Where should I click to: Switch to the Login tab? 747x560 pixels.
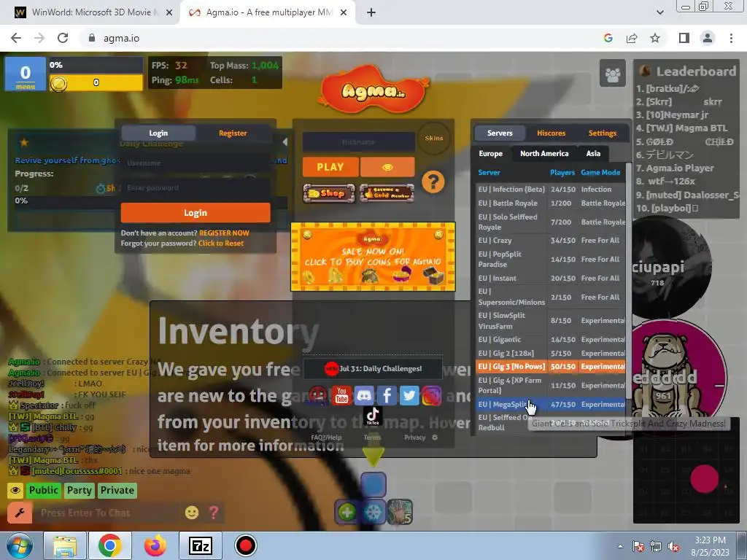pyautogui.click(x=158, y=133)
